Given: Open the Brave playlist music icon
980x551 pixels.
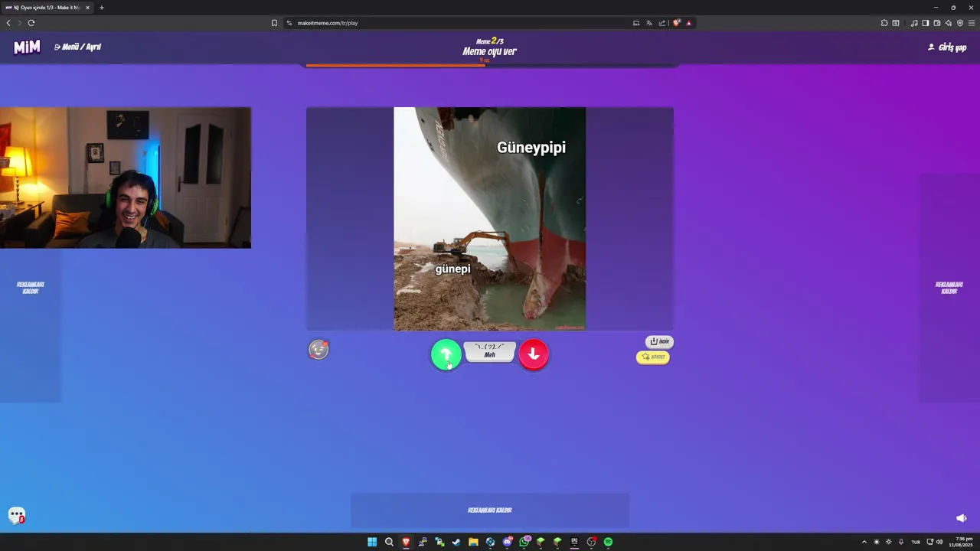Looking at the screenshot, I should [x=914, y=23].
